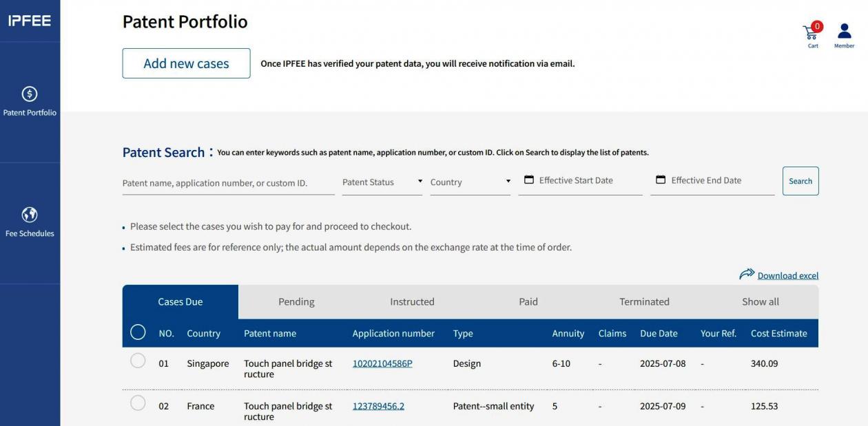The image size is (868, 426).
Task: Click the Download excel arrow icon
Action: [x=747, y=275]
